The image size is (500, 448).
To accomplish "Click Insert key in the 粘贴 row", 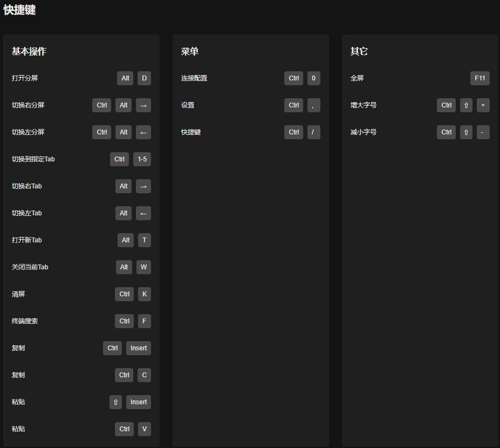I will coord(139,402).
